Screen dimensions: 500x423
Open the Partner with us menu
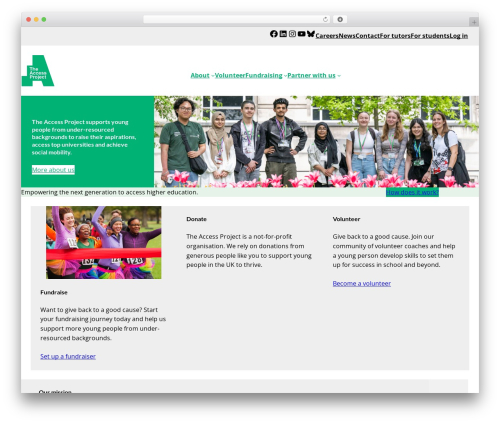click(311, 75)
